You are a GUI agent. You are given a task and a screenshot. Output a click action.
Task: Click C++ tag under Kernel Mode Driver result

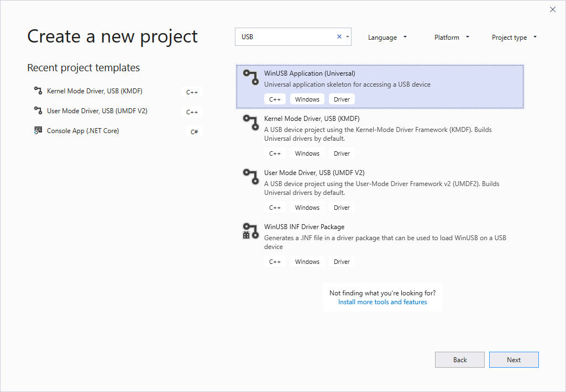[x=275, y=153]
